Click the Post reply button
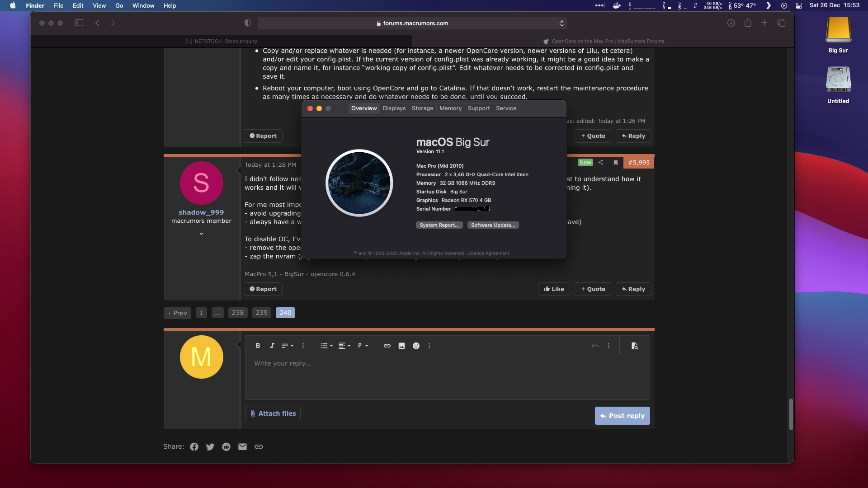 [622, 416]
